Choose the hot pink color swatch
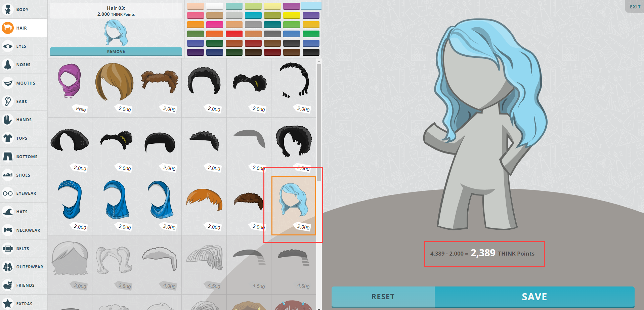Image resolution: width=644 pixels, height=310 pixels. (x=215, y=25)
